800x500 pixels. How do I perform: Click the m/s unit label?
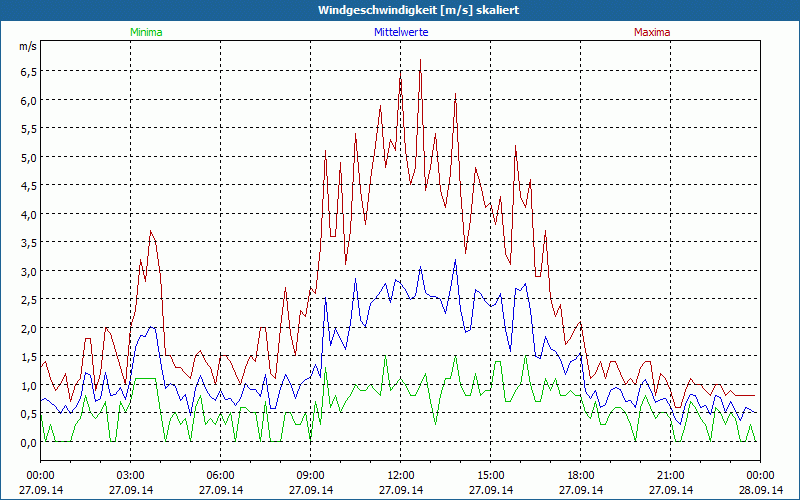pyautogui.click(x=28, y=46)
